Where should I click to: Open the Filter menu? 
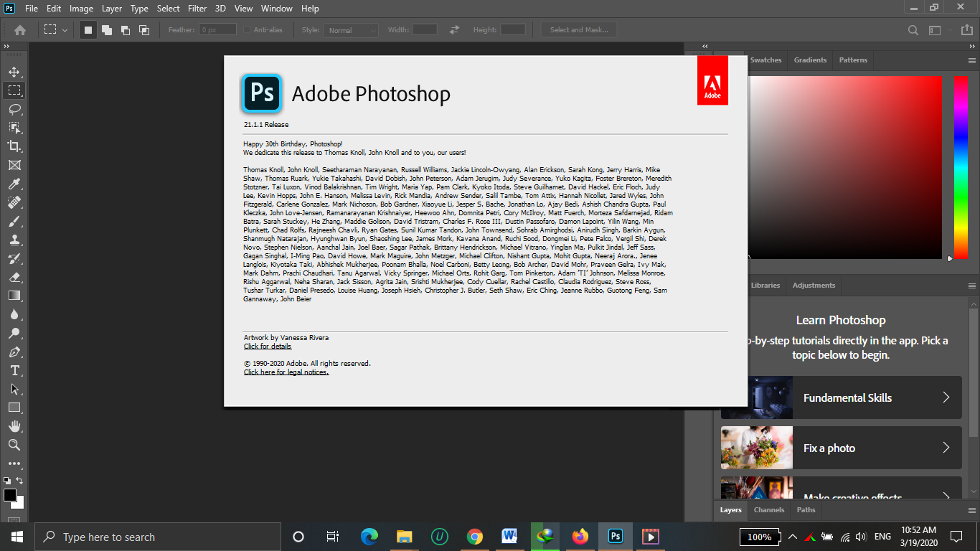pyautogui.click(x=198, y=9)
